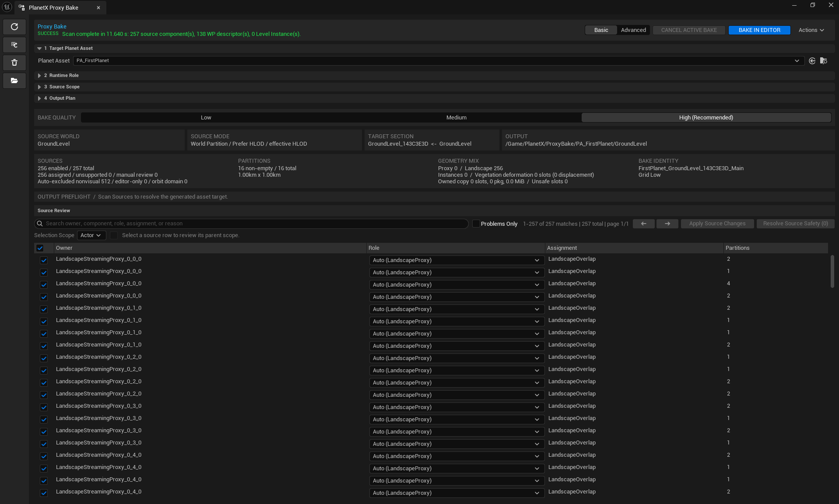Image resolution: width=839 pixels, height=504 pixels.
Task: Close the PlanetX Proxy Bake tab
Action: tap(98, 8)
